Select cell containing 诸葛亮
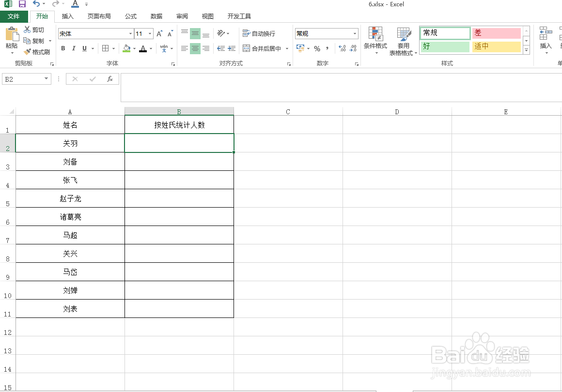Screen dimensions: 562x392 click(70, 217)
